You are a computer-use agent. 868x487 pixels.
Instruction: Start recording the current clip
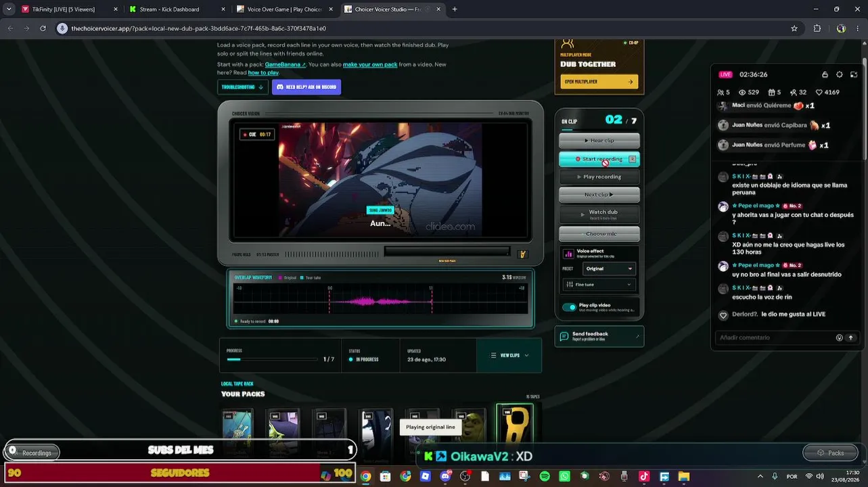coord(599,159)
